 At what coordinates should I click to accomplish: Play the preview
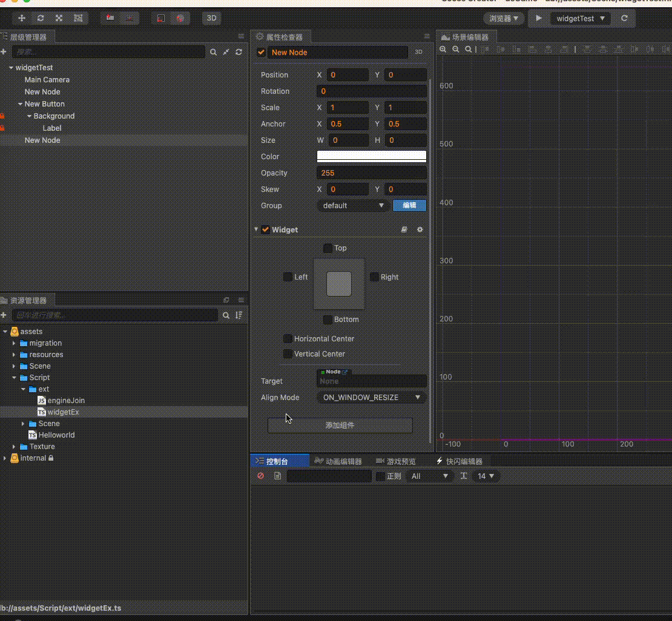539,18
